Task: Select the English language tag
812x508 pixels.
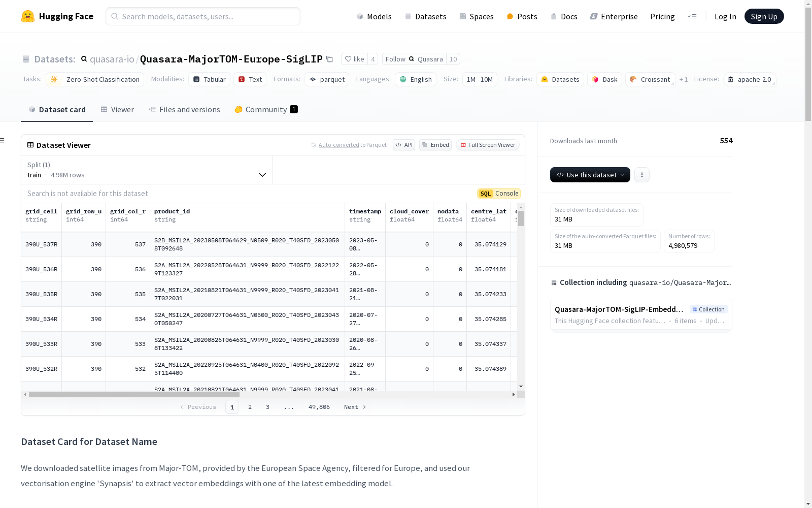Action: tap(416, 79)
